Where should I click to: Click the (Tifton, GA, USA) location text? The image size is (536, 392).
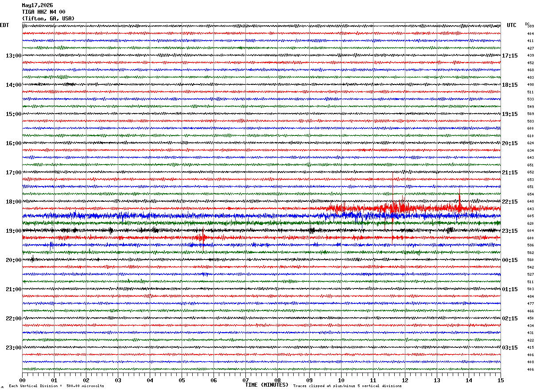(48, 19)
